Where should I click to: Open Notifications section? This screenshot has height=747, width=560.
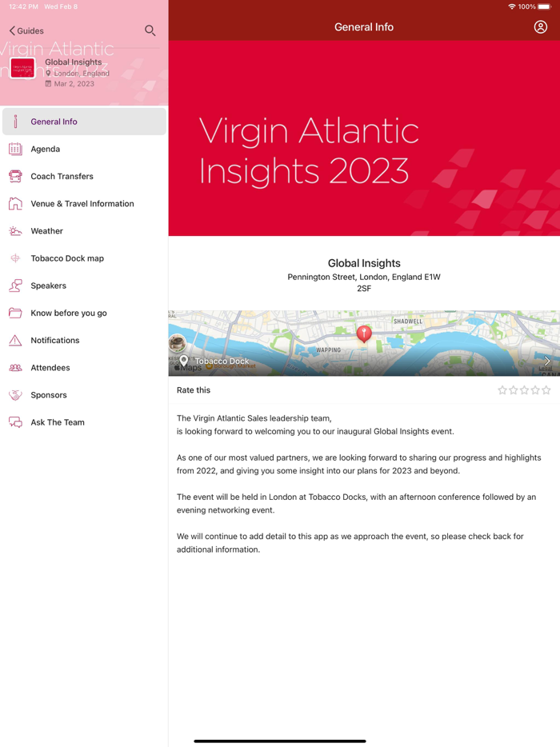84,340
